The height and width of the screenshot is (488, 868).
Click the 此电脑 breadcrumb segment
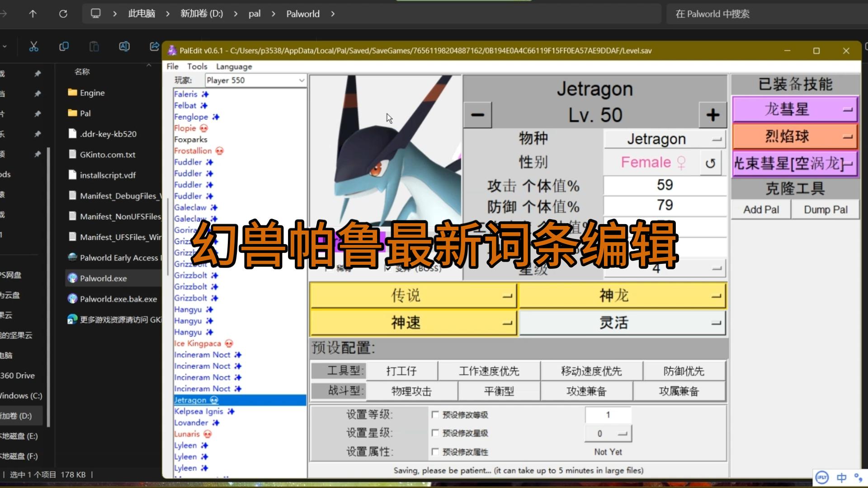tap(142, 14)
